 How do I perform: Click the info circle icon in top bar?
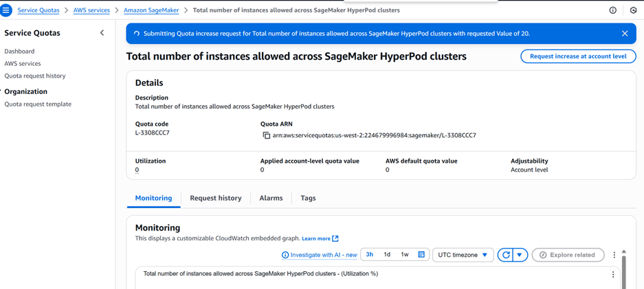tap(613, 10)
